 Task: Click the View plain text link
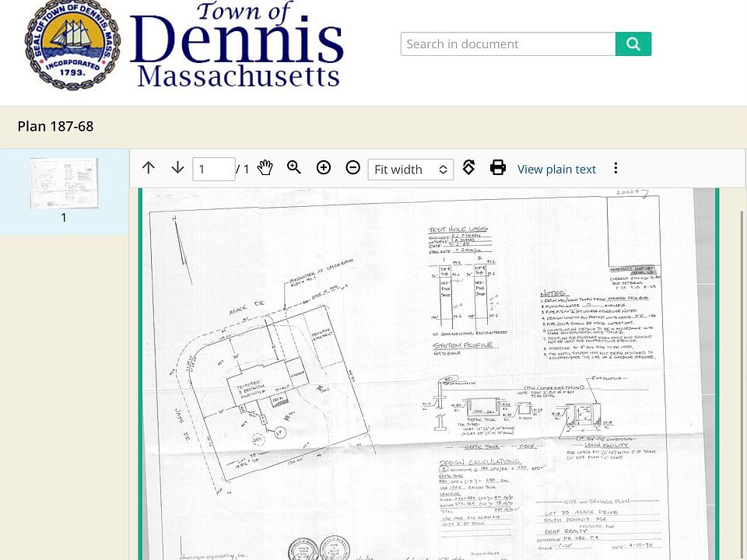click(x=556, y=169)
